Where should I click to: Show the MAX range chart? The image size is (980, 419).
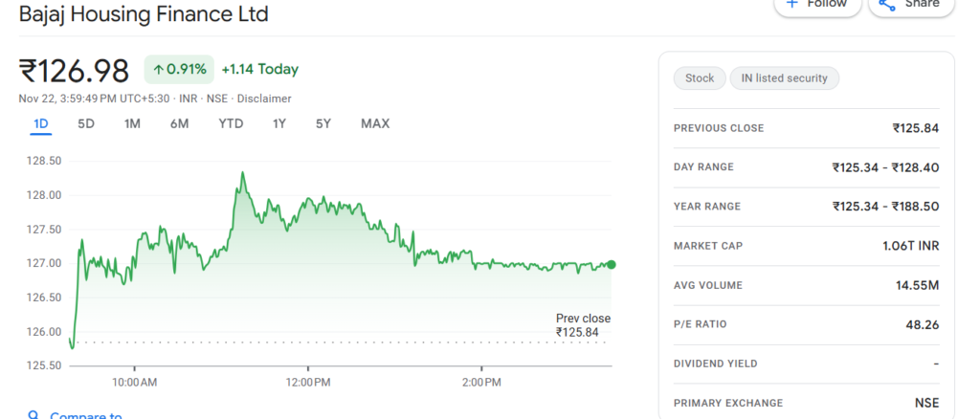[x=375, y=123]
